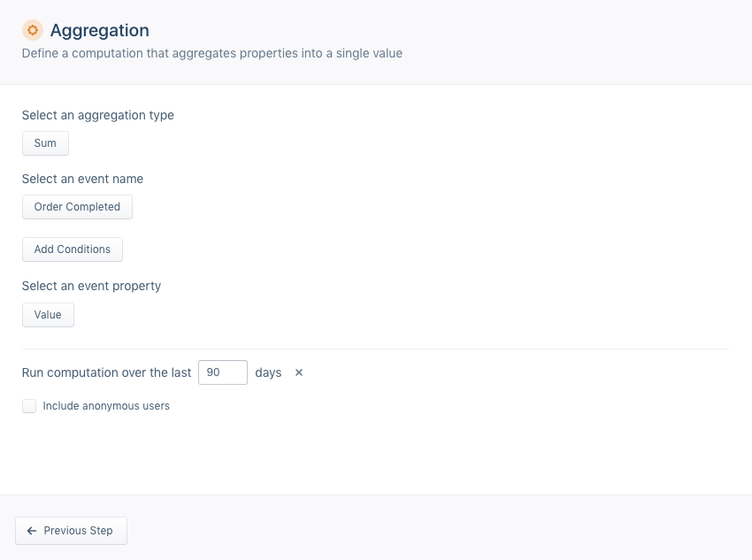Open the Sum aggregation type dropdown
This screenshot has height=560, width=752.
tap(45, 143)
